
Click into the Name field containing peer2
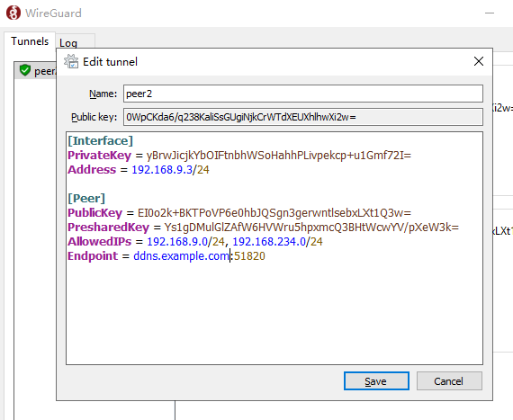303,94
